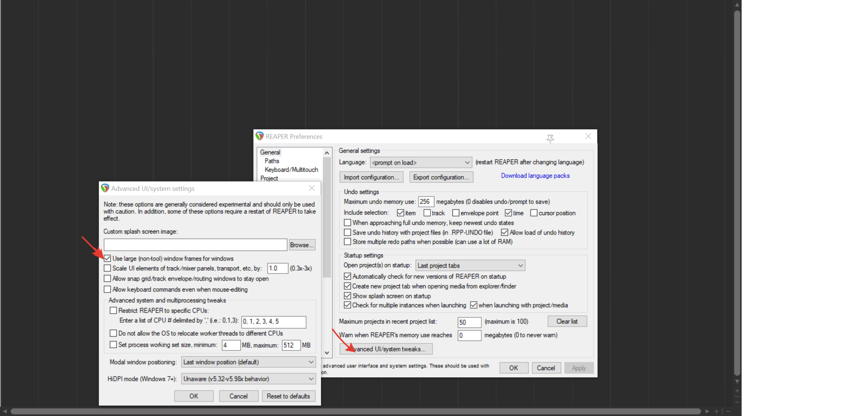The width and height of the screenshot is (868, 416).
Task: Expand the Open project(s) on startup dropdown
Action: pyautogui.click(x=470, y=265)
